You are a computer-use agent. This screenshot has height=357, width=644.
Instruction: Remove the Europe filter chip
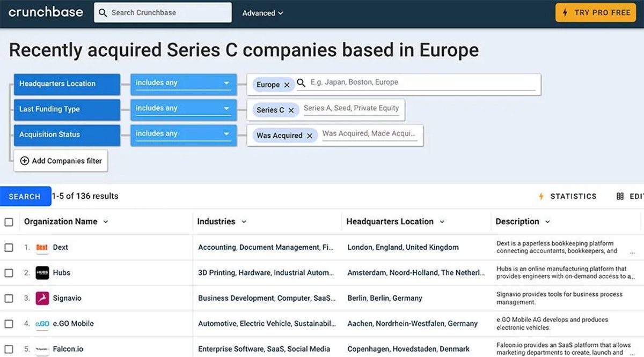(x=287, y=85)
